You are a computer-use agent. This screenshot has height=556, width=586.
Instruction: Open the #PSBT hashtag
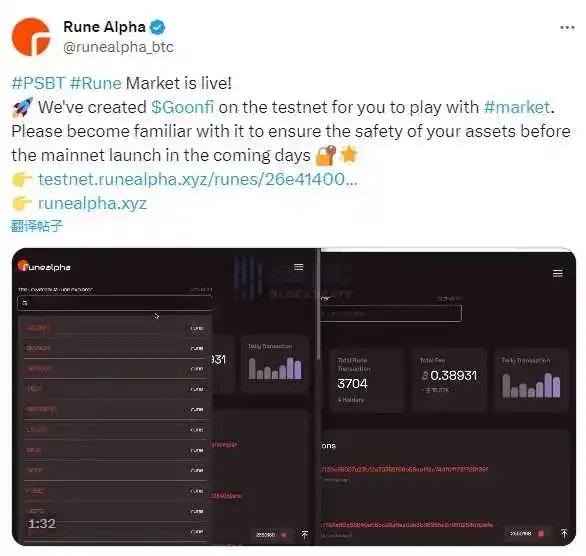(x=38, y=83)
